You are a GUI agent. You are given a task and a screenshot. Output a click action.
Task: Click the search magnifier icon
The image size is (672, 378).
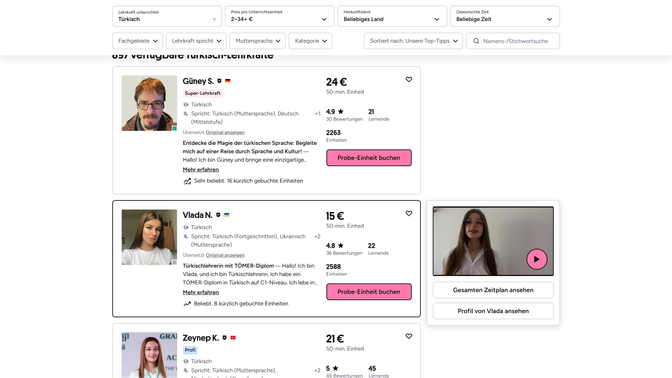(x=476, y=41)
